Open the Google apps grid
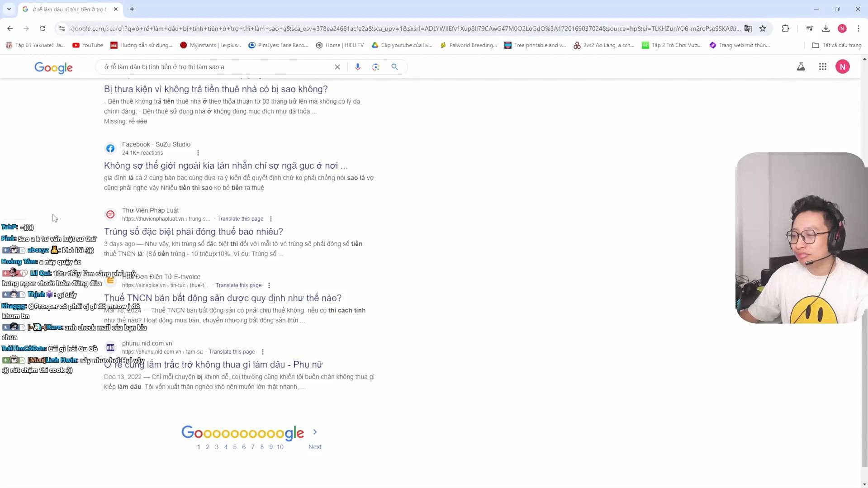868x488 pixels. [x=823, y=66]
